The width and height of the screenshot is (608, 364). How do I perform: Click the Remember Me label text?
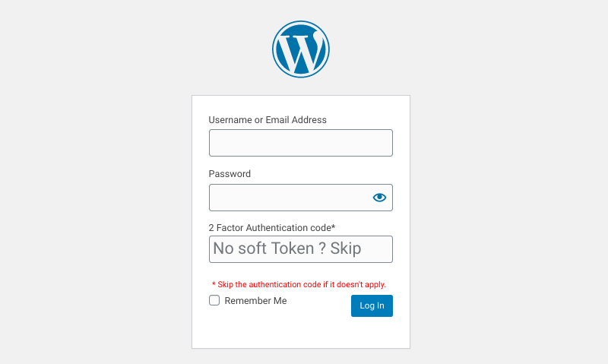click(255, 301)
